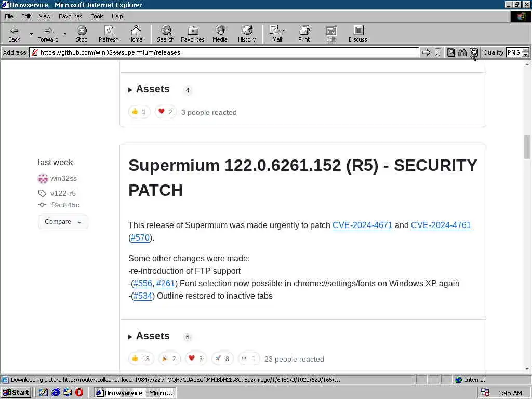Open the Discuss toolbar button
The height and width of the screenshot is (399, 532).
[358, 34]
